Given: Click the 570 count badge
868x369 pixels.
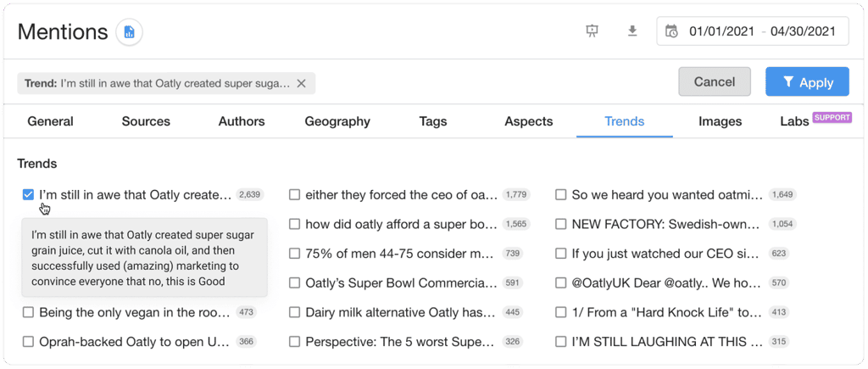Looking at the screenshot, I should pyautogui.click(x=779, y=283).
